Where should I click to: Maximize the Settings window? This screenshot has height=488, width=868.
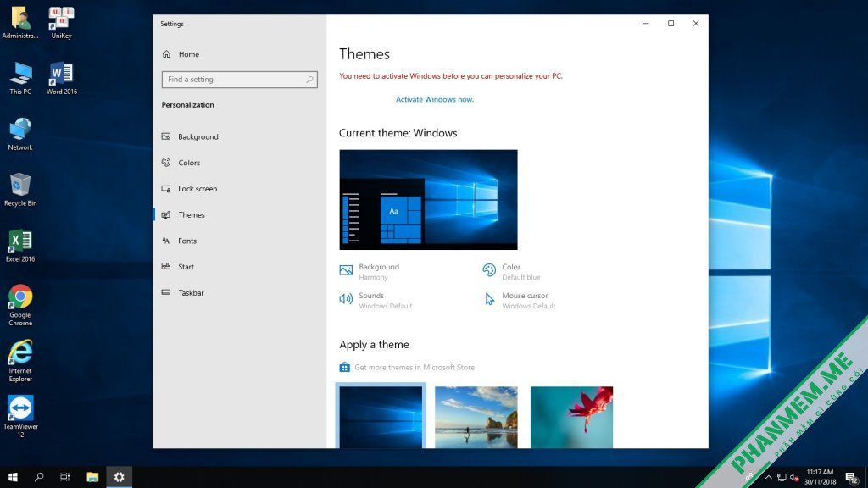tap(670, 23)
